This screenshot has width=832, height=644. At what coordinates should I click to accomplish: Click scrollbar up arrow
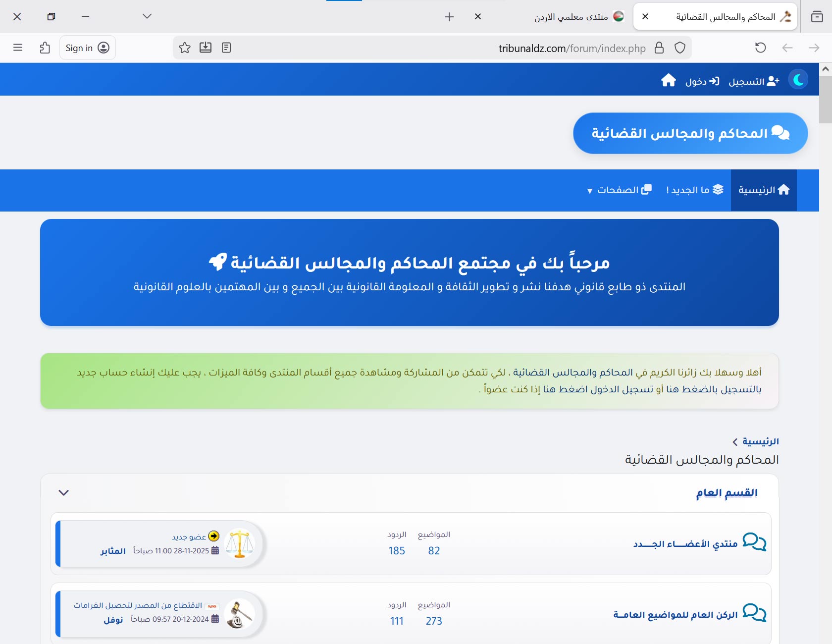point(826,69)
